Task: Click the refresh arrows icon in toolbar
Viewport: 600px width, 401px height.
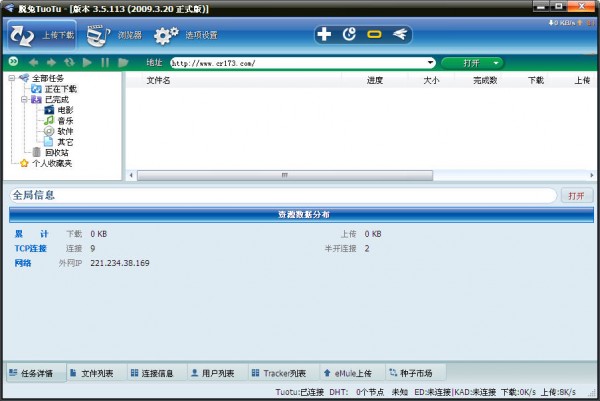Action: [x=69, y=62]
